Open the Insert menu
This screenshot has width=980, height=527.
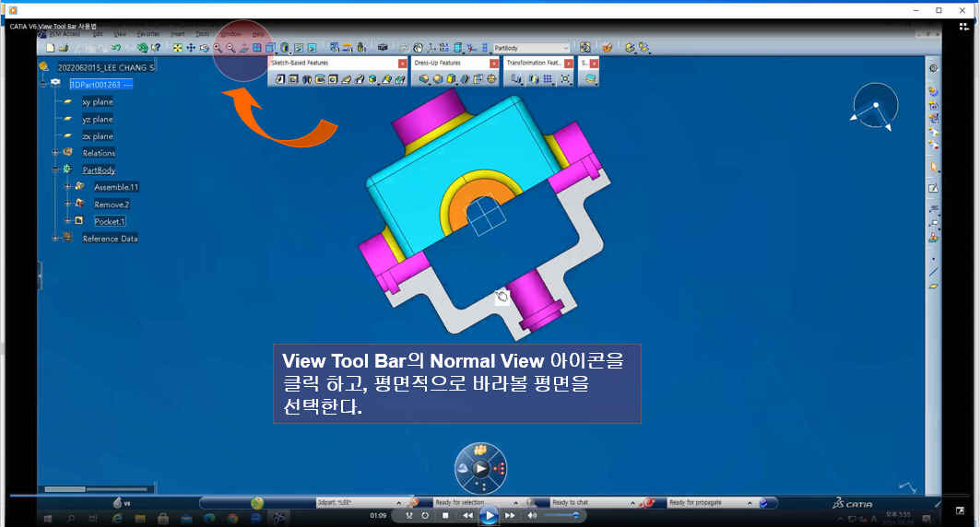178,34
